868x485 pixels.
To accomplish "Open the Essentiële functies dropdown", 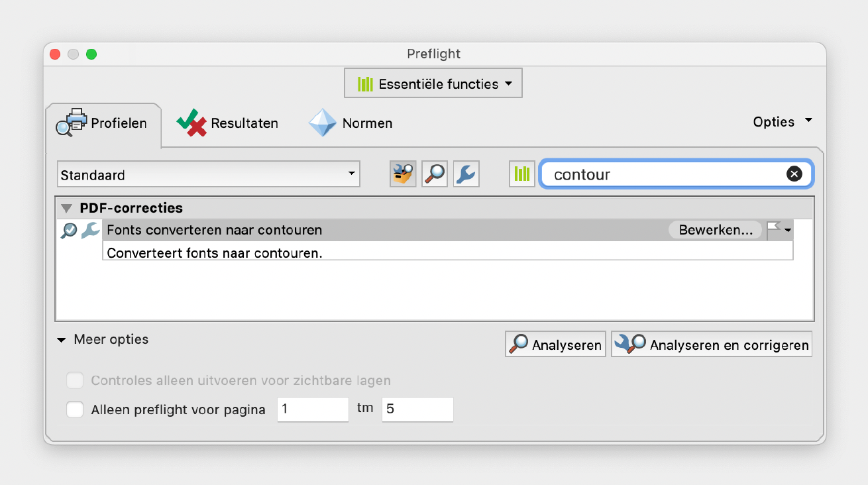I will 433,83.
